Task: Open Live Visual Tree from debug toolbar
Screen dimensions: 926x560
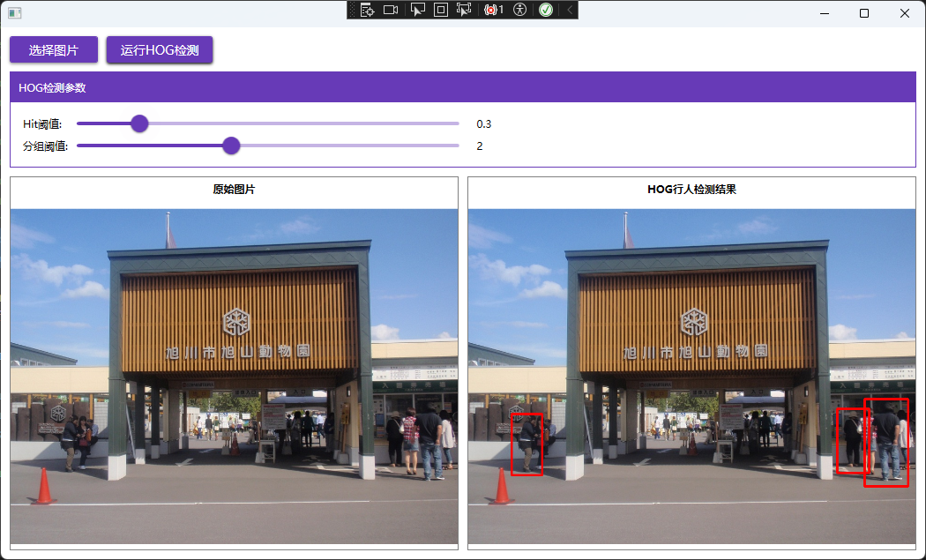Action: [x=368, y=10]
